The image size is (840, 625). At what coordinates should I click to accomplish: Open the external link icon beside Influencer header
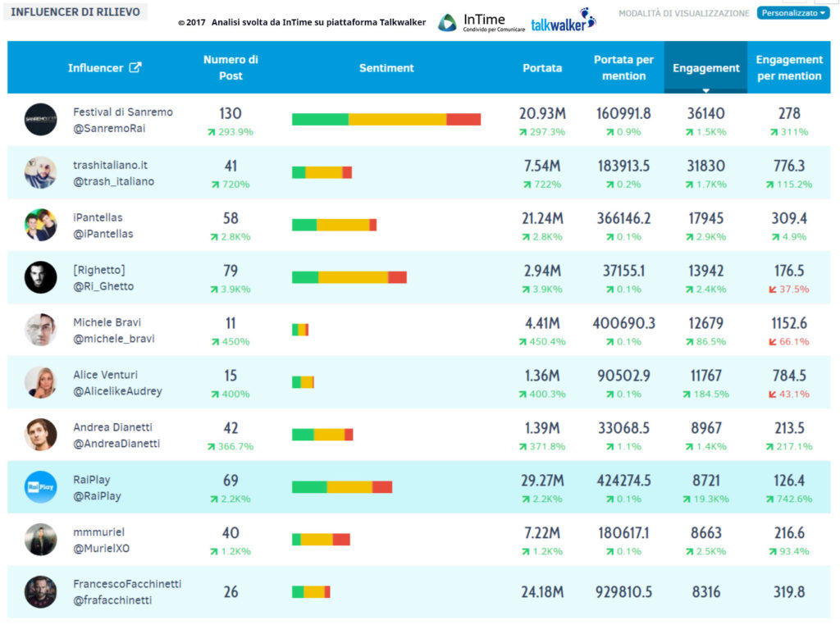(x=135, y=67)
